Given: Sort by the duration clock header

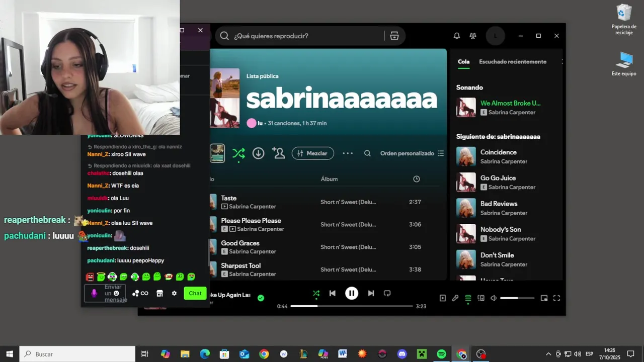Looking at the screenshot, I should tap(417, 179).
